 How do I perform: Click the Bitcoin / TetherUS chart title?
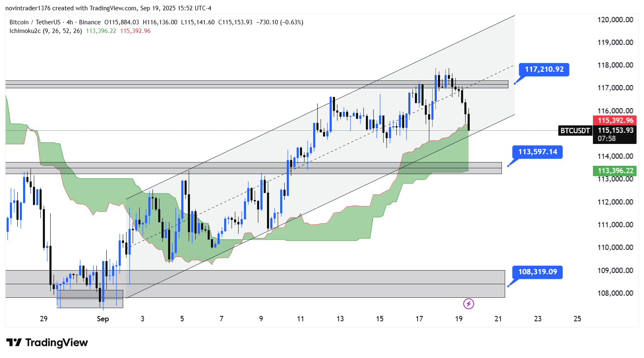coord(35,22)
